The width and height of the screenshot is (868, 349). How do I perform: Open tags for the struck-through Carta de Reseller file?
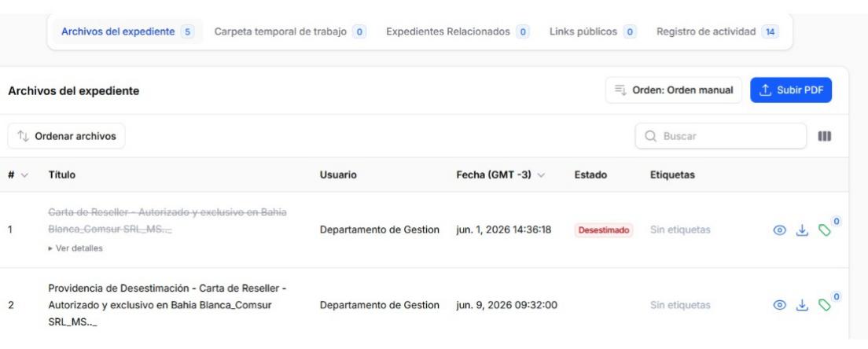[825, 230]
